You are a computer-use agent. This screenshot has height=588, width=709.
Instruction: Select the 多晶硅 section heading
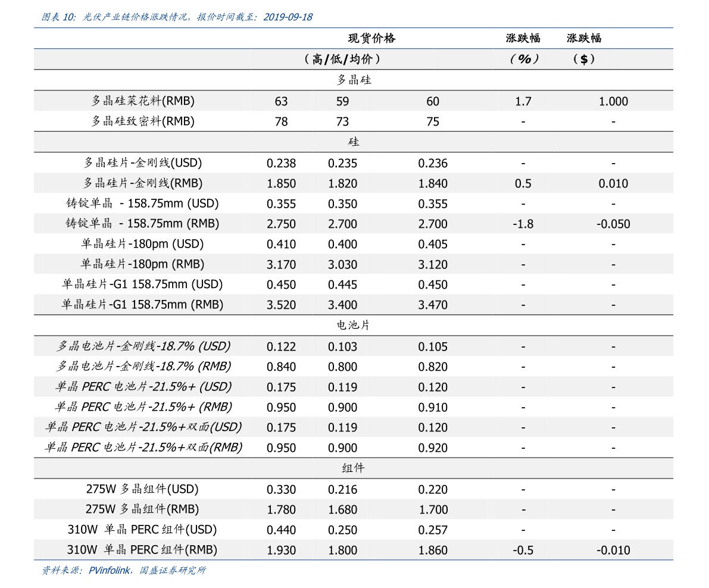click(354, 80)
